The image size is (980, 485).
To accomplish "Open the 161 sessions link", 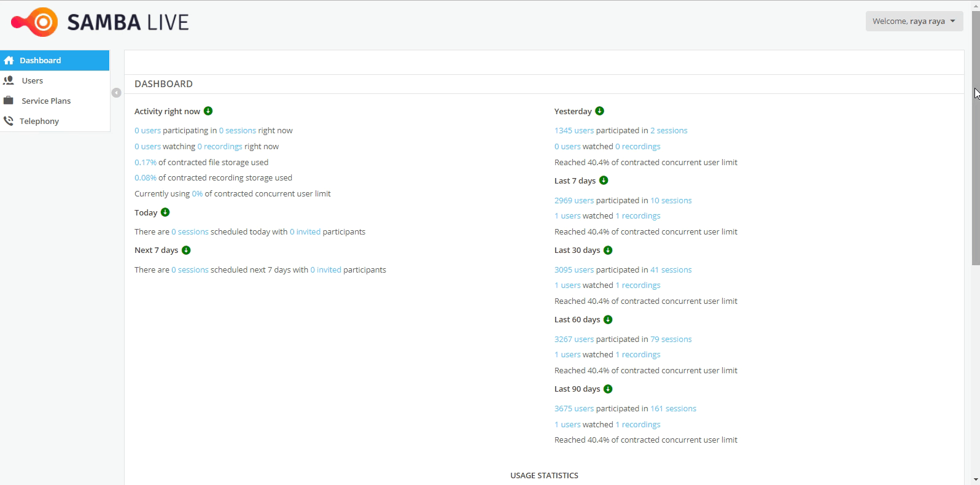I will (x=674, y=408).
